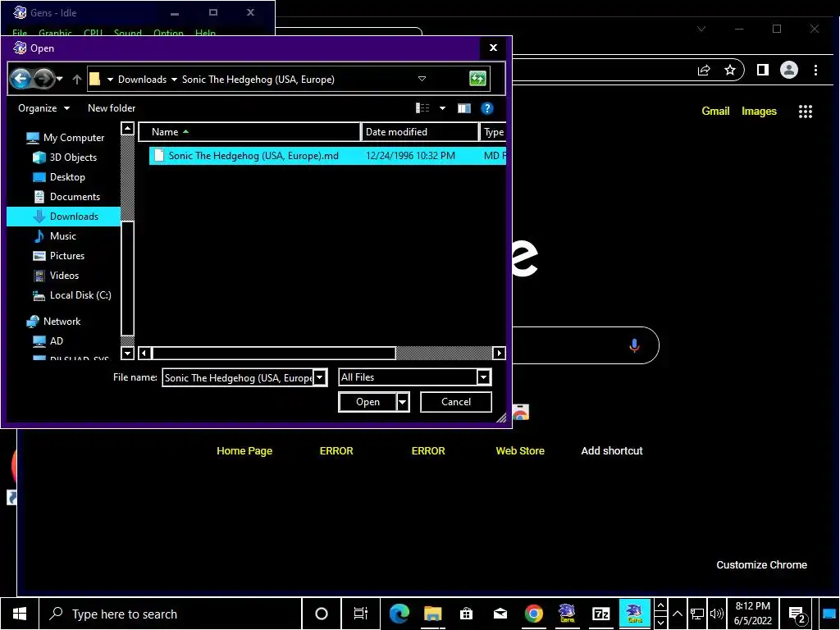Click file list horizontal scroll left arrow
This screenshot has height=630, width=840.
click(x=144, y=353)
